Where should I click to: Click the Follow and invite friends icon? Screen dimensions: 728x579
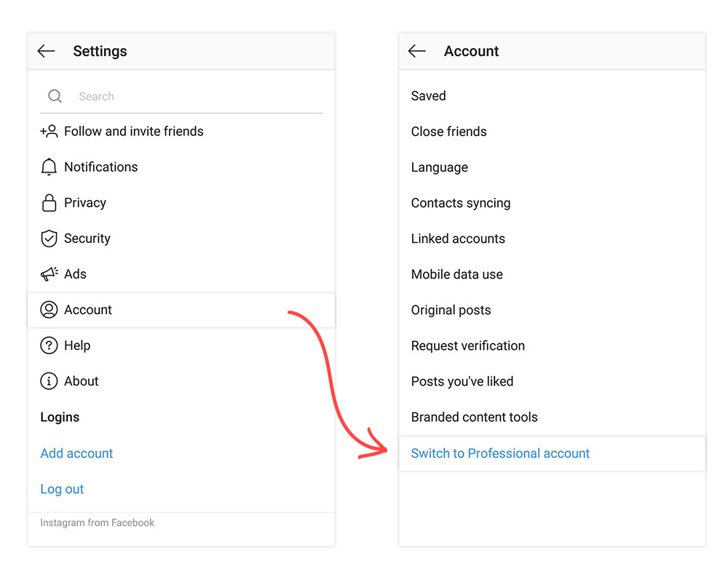[49, 132]
